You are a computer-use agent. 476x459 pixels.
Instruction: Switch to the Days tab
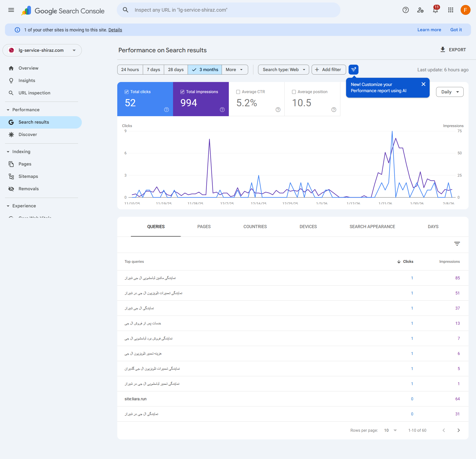coord(433,227)
